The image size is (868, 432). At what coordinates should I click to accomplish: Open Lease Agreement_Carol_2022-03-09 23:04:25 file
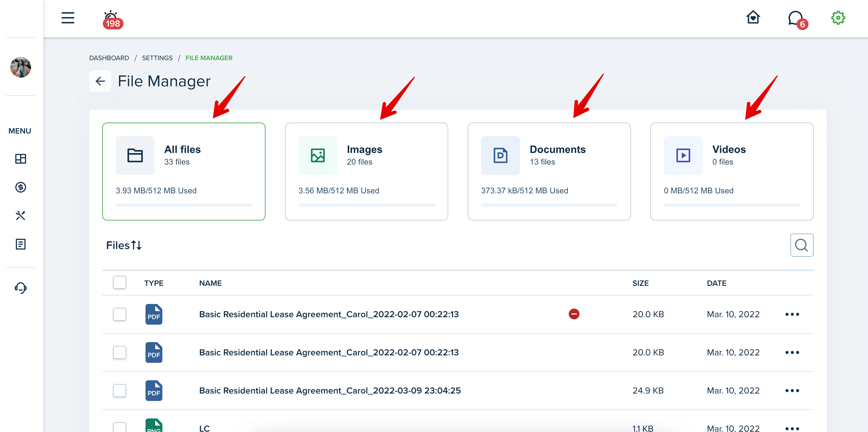[330, 390]
